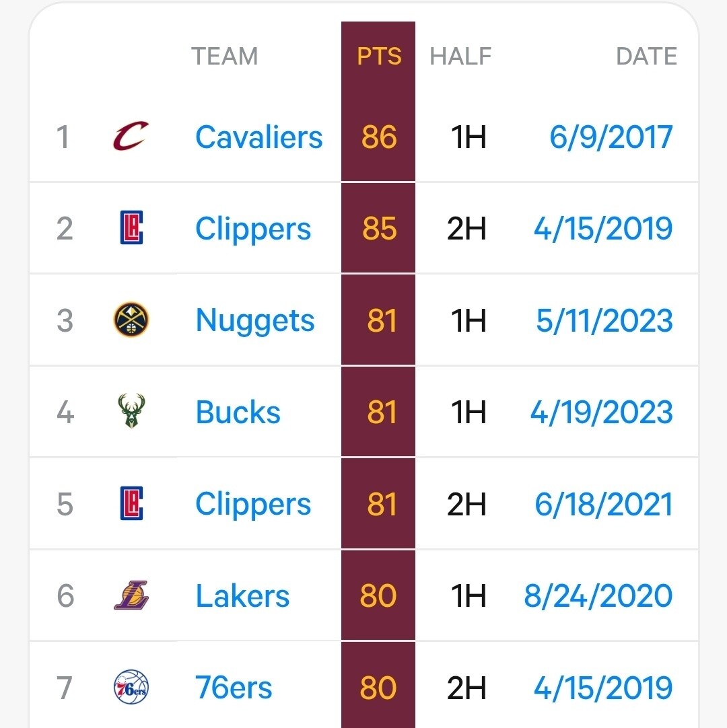The image size is (727, 728).
Task: Open the 76ers team link
Action: 234,688
